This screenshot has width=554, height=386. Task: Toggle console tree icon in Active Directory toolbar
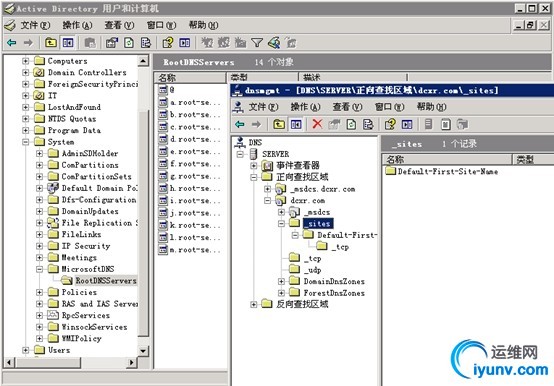[68, 43]
